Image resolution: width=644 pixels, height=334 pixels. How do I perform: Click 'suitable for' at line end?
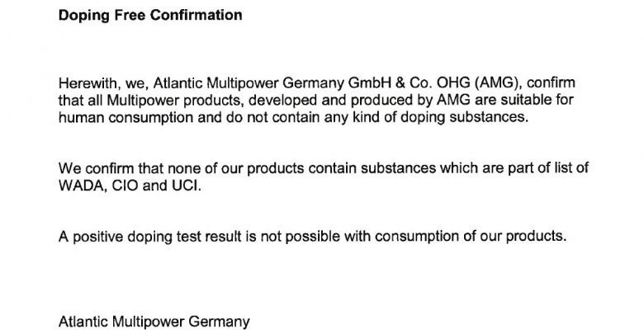pos(537,100)
